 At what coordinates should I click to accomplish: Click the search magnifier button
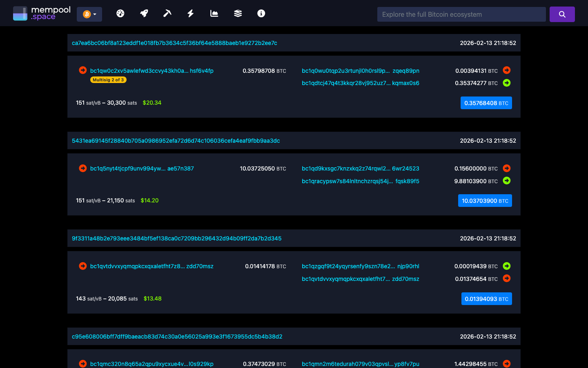562,14
